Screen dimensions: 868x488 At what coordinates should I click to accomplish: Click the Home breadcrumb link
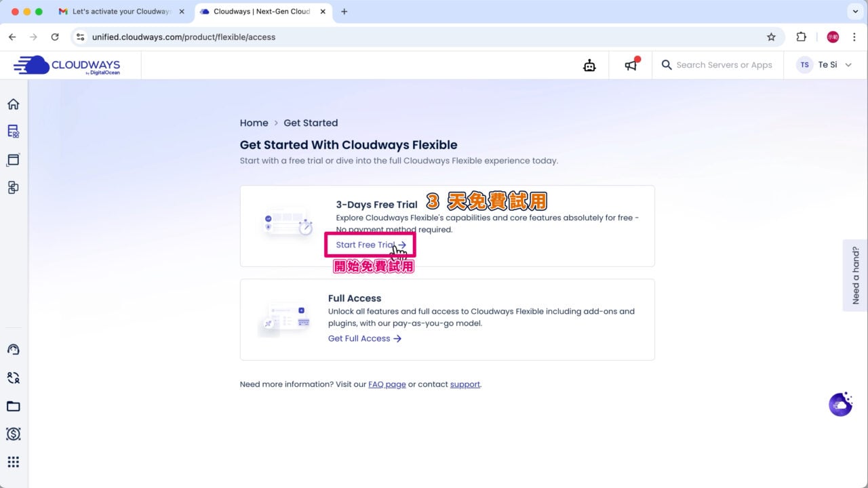pyautogui.click(x=254, y=123)
